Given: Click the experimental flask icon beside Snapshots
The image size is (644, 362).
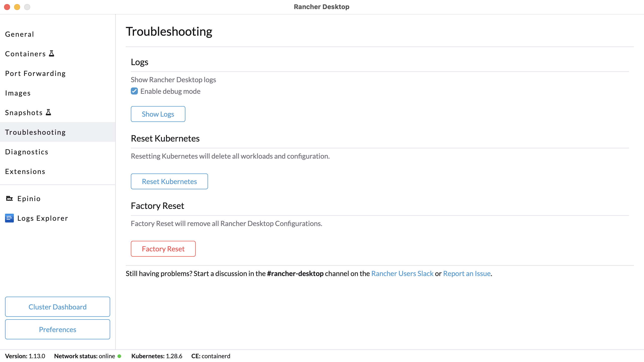Looking at the screenshot, I should pyautogui.click(x=49, y=112).
